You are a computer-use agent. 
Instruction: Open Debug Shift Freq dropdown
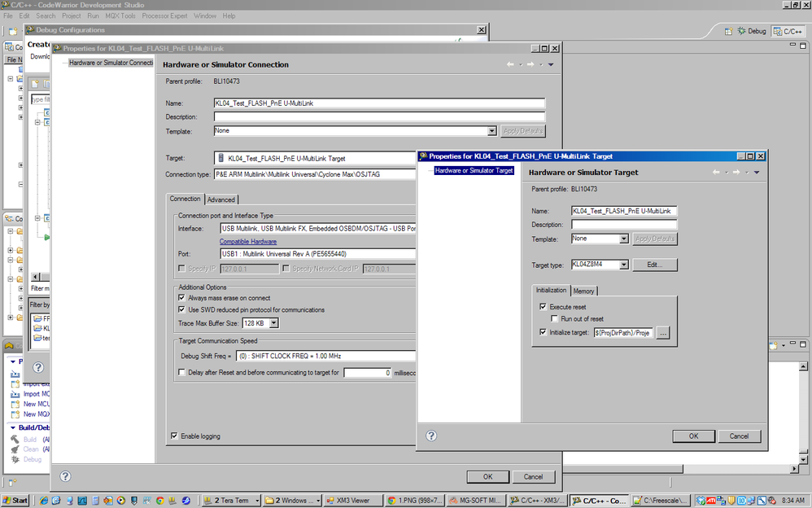325,356
